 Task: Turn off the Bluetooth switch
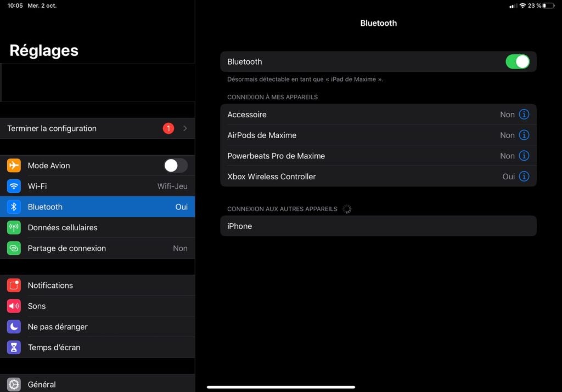[x=518, y=61]
